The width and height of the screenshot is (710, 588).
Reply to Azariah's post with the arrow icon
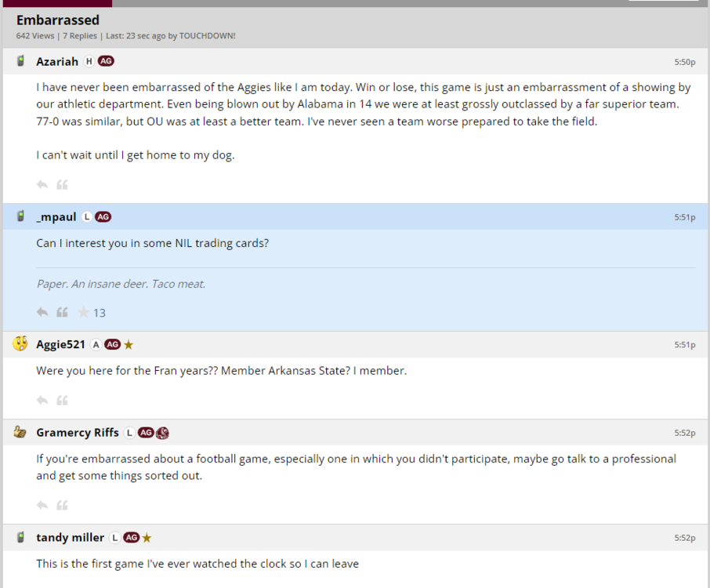pos(42,184)
